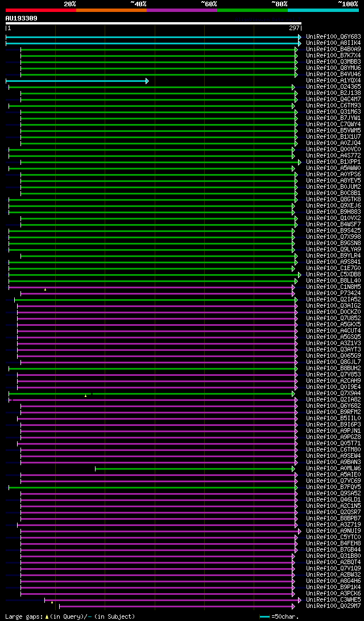This screenshot has height=621, width=364.
Task: Open the UniRef100_B4WSF7 hit label
Action: tap(333, 225)
